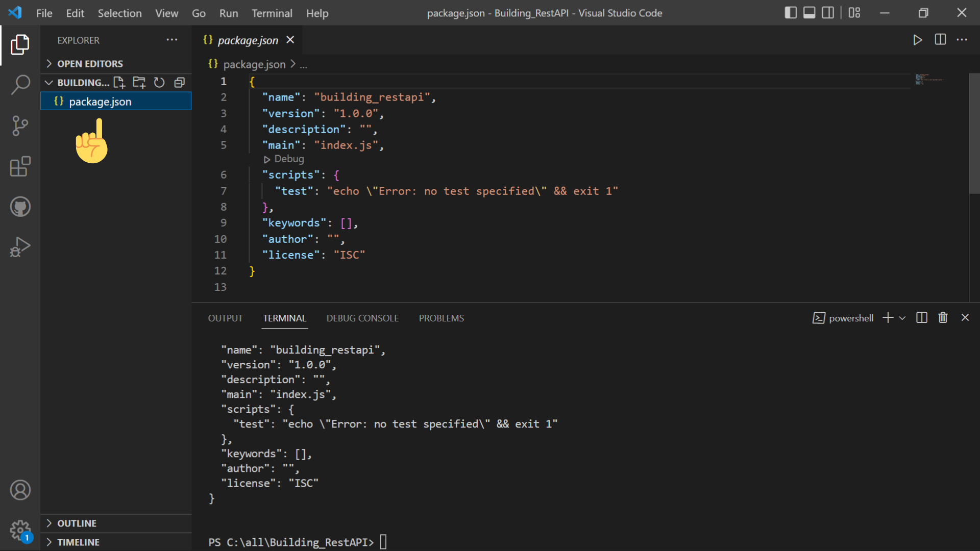Viewport: 980px width, 551px height.
Task: Expand the OUTLINE section
Action: 50,523
